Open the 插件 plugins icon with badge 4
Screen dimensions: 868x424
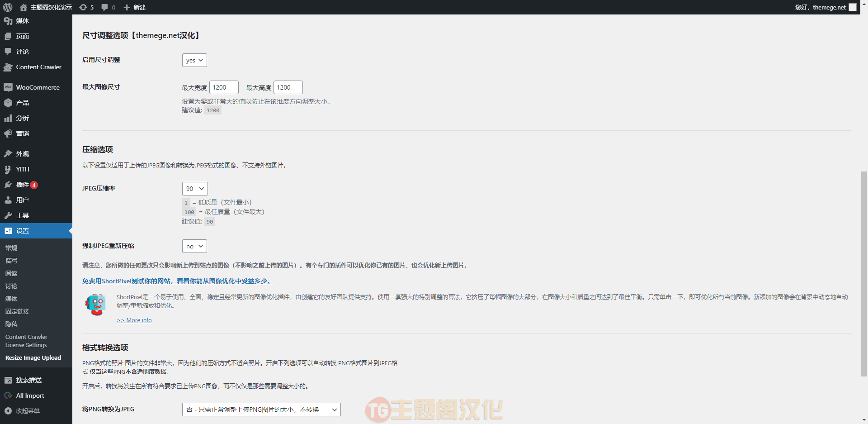[x=8, y=185]
